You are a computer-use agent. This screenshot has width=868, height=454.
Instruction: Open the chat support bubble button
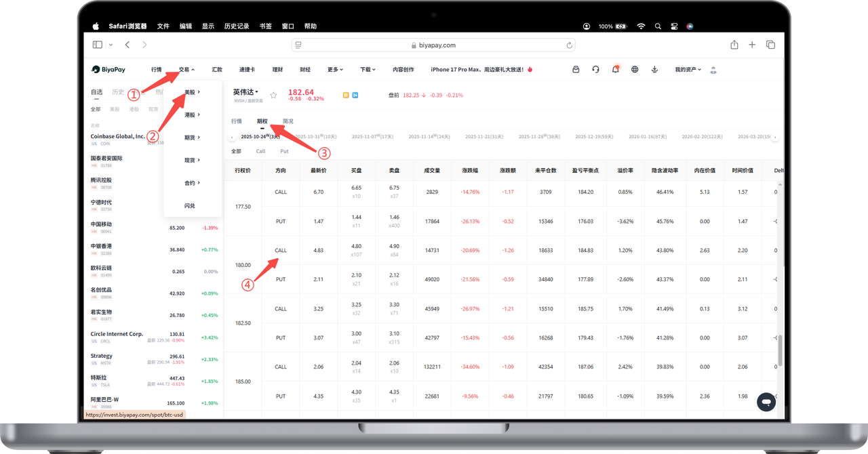coord(766,402)
